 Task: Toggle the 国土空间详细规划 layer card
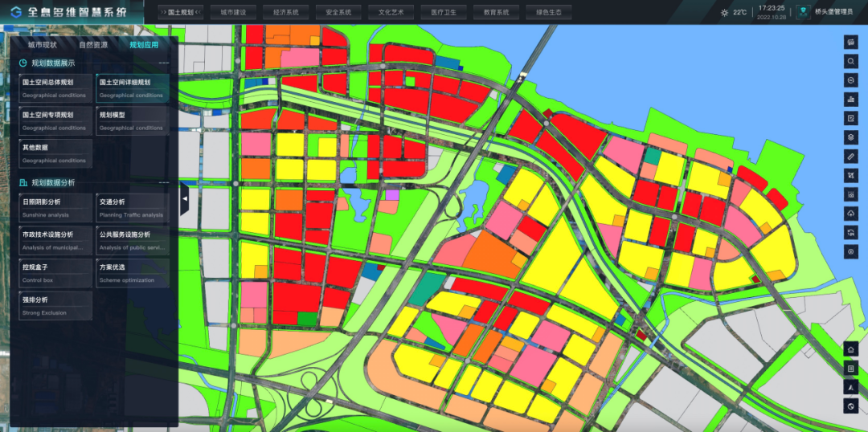click(133, 88)
